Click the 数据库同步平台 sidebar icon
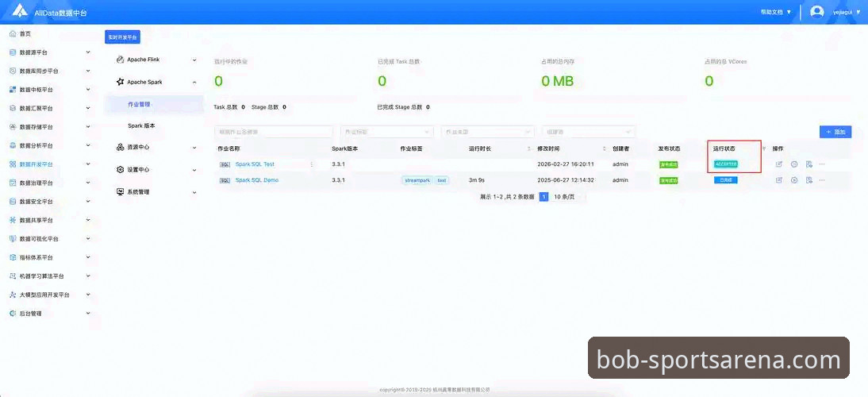The width and height of the screenshot is (868, 397). pyautogui.click(x=13, y=71)
